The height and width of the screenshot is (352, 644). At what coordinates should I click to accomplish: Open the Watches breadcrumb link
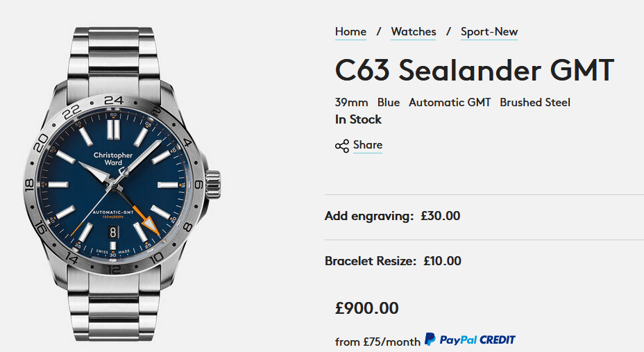(414, 32)
